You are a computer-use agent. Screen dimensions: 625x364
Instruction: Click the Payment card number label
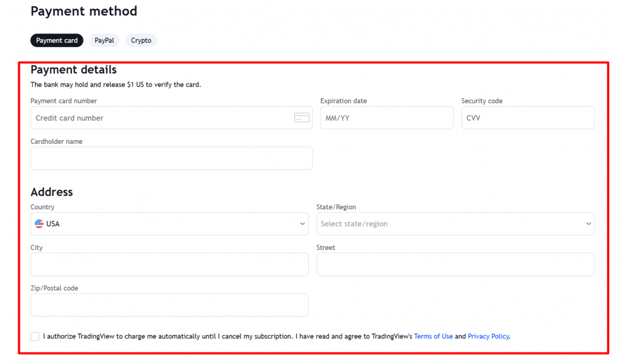click(63, 101)
